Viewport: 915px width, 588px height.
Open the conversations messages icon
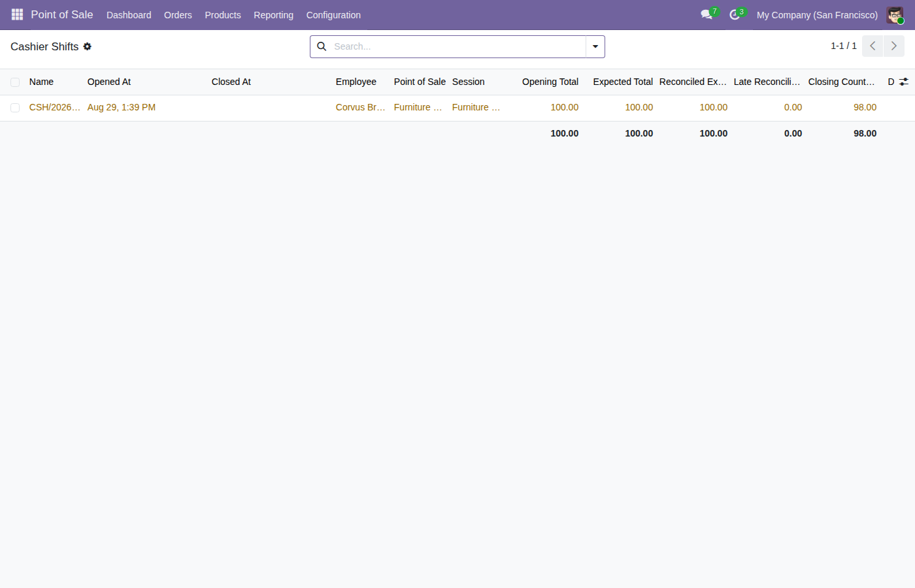click(x=707, y=14)
